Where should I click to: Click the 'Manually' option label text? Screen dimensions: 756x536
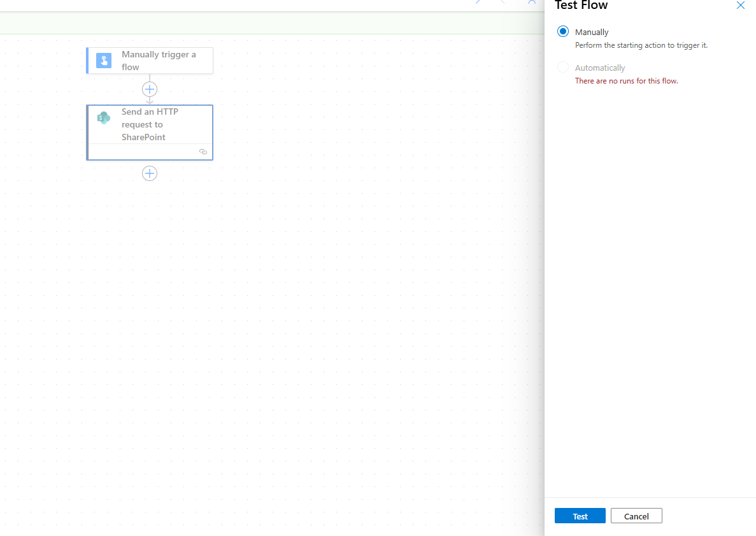(x=592, y=32)
